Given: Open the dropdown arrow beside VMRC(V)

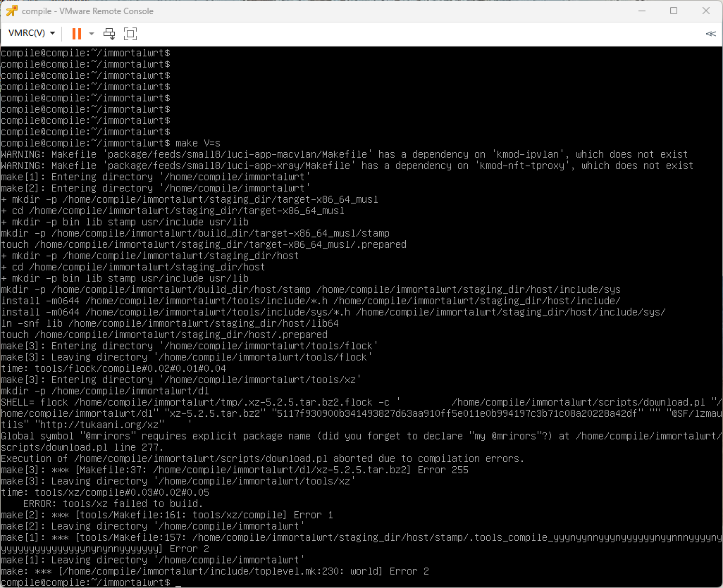Looking at the screenshot, I should coord(52,33).
